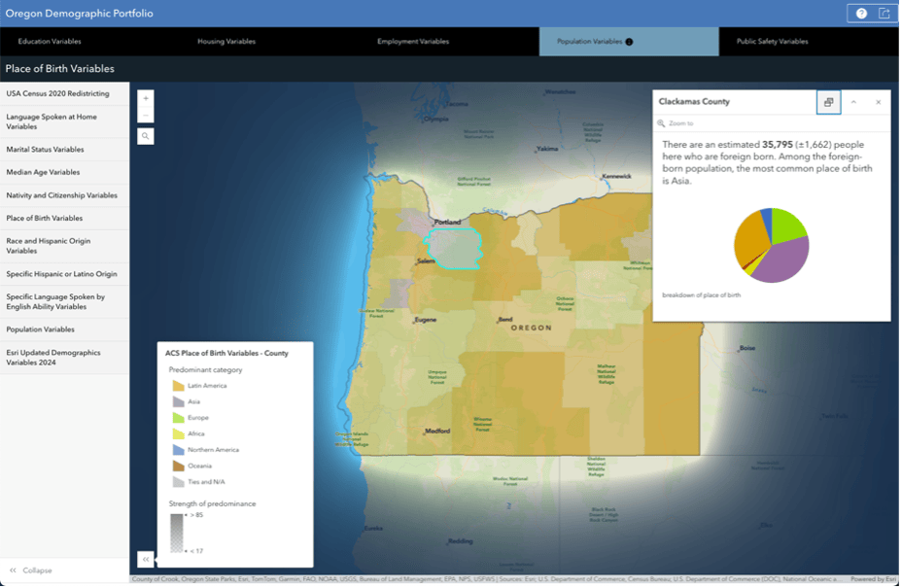Screen dimensions: 902x588
Task: Click the Zoom to magnifier in popup
Action: (x=663, y=123)
